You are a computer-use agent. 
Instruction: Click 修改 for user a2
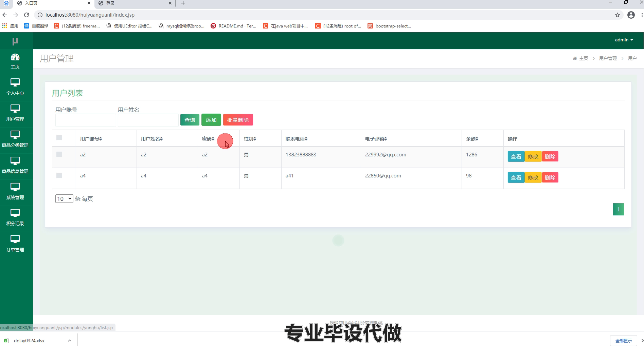tap(533, 156)
